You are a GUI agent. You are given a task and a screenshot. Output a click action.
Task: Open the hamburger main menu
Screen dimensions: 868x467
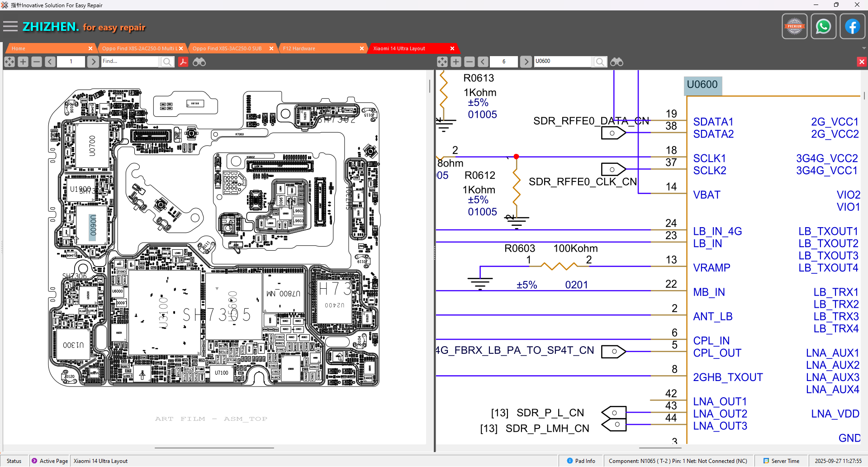[x=10, y=27]
